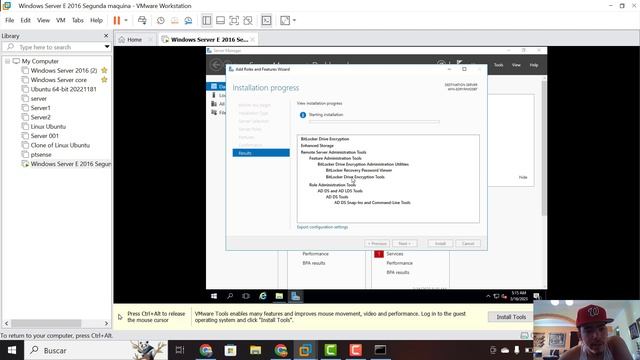Select Server 001 in the library
Image resolution: width=640 pixels, height=360 pixels.
(x=44, y=136)
